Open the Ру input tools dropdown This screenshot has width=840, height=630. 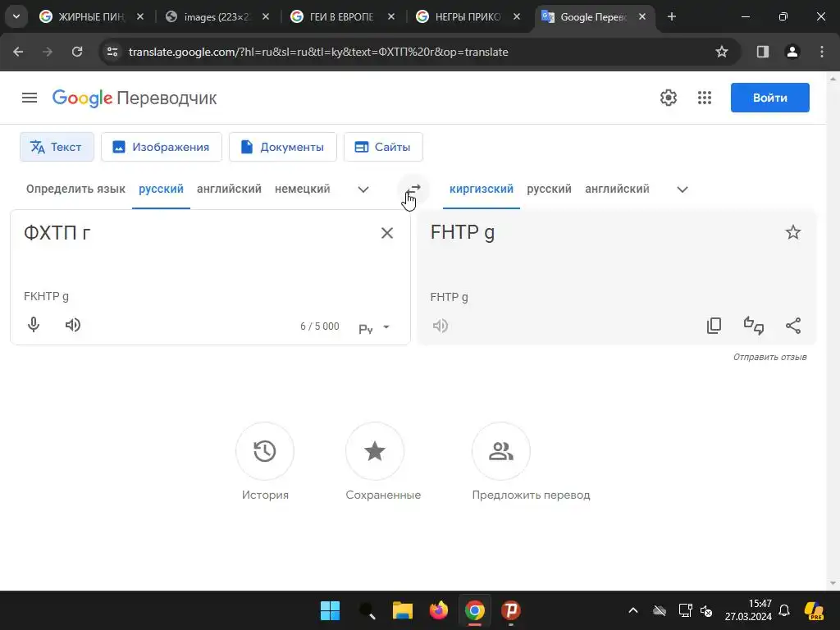point(374,327)
